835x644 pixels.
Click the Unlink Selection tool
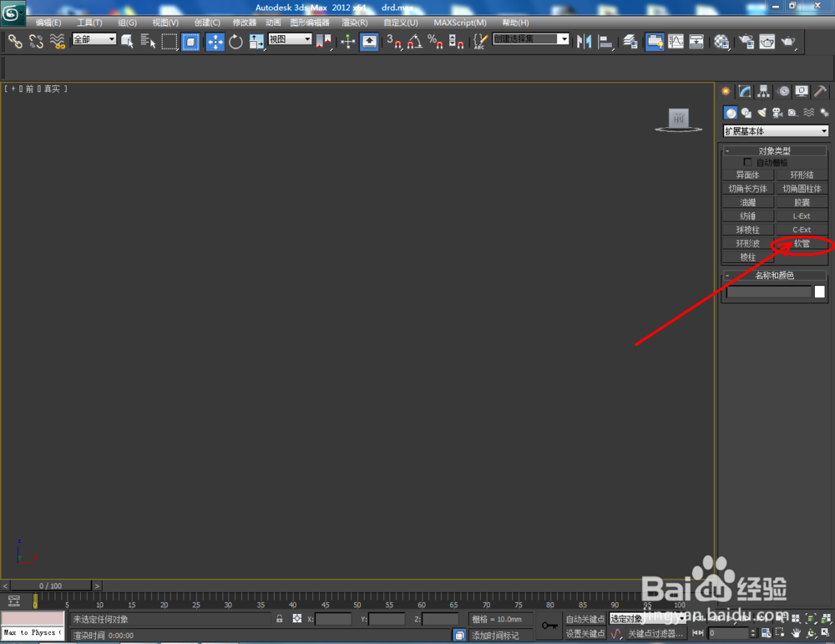point(36,42)
